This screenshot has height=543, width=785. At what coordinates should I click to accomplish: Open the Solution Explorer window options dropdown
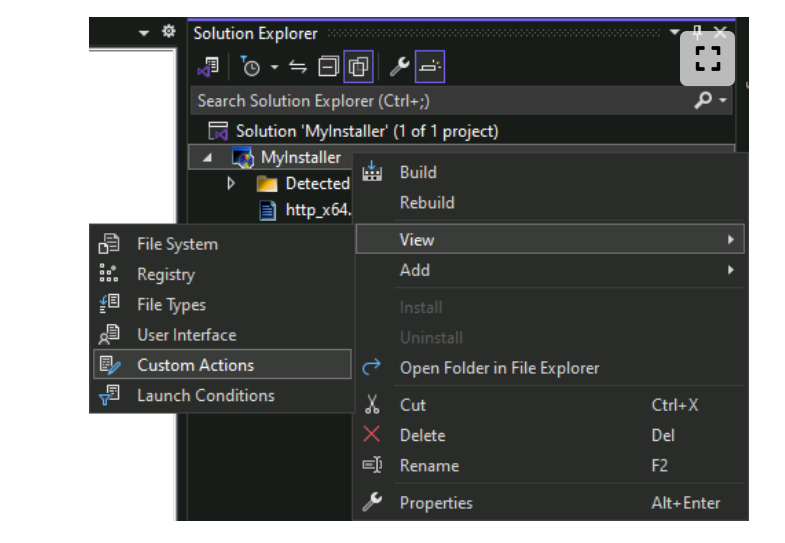tap(674, 33)
